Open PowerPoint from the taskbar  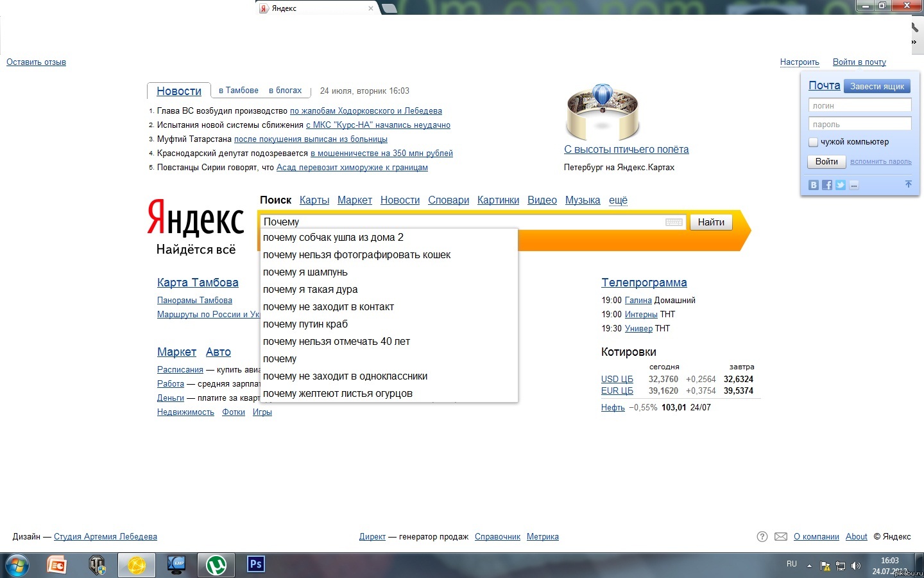(x=57, y=565)
